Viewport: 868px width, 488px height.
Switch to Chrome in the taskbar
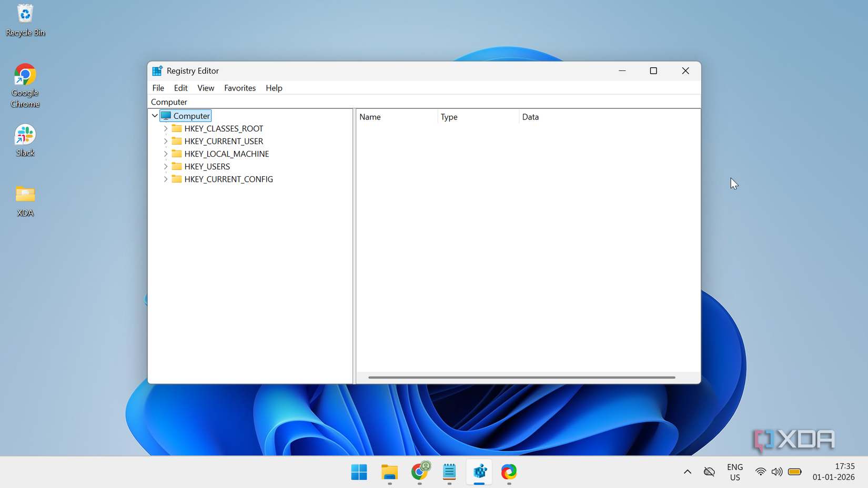click(420, 472)
